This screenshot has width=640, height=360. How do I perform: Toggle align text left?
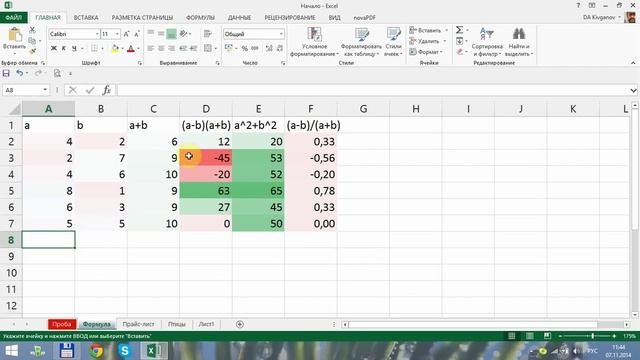(x=151, y=49)
